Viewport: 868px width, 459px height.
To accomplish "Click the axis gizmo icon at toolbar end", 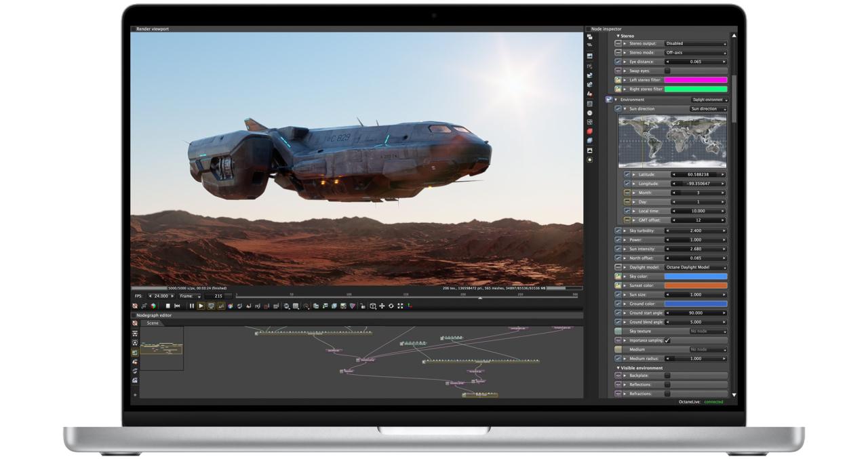I will (409, 306).
